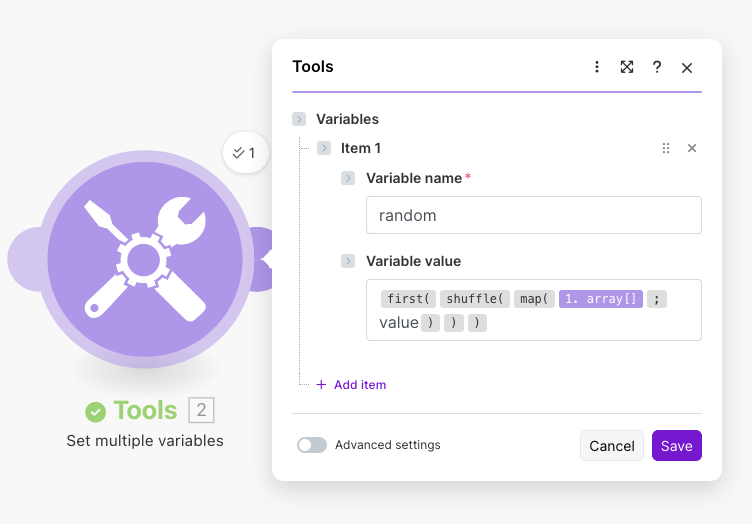The image size is (752, 524).
Task: Open the three-dot options menu in Tools panel
Action: point(597,67)
